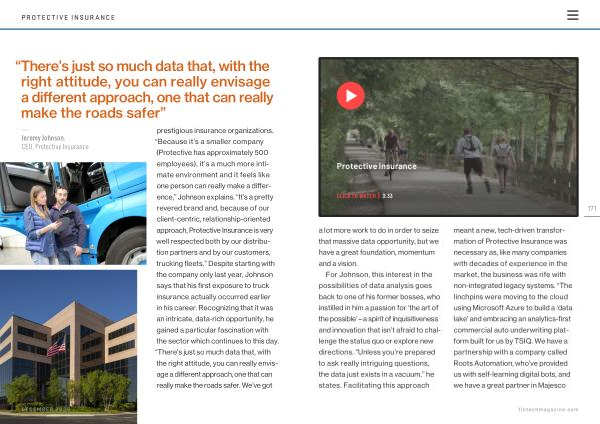This screenshot has height=424, width=600.
Task: Click the blue line under the header
Action: 300,29
